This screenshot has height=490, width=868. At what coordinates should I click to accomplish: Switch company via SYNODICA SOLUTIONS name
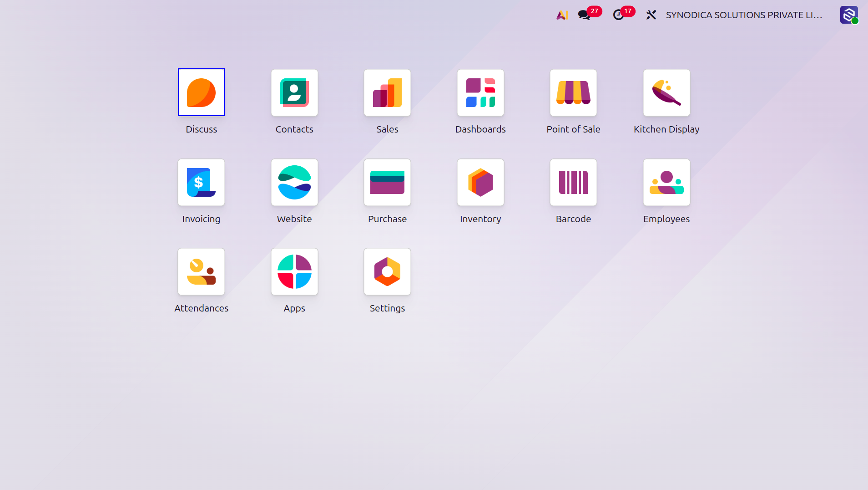click(744, 15)
